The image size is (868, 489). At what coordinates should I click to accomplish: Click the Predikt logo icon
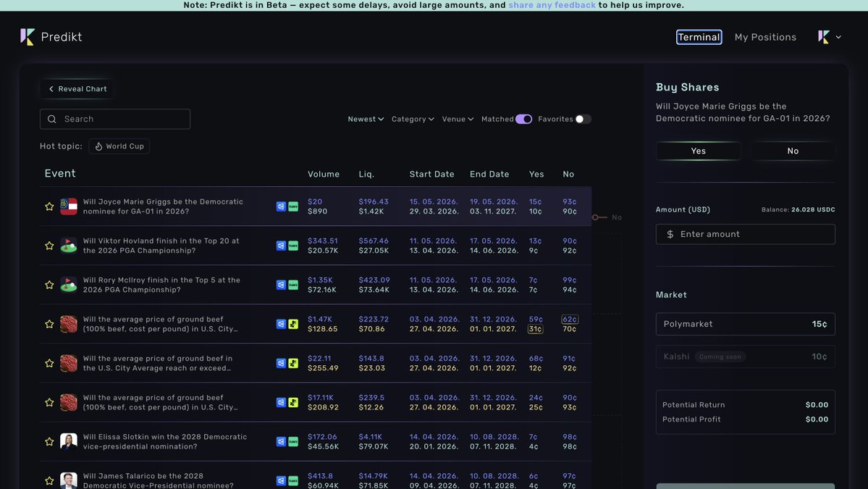coord(27,36)
